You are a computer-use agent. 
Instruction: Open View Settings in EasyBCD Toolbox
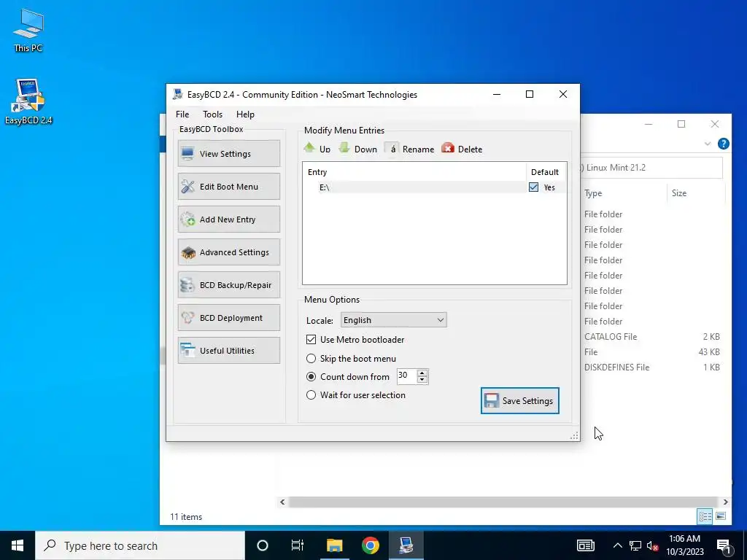pos(228,153)
